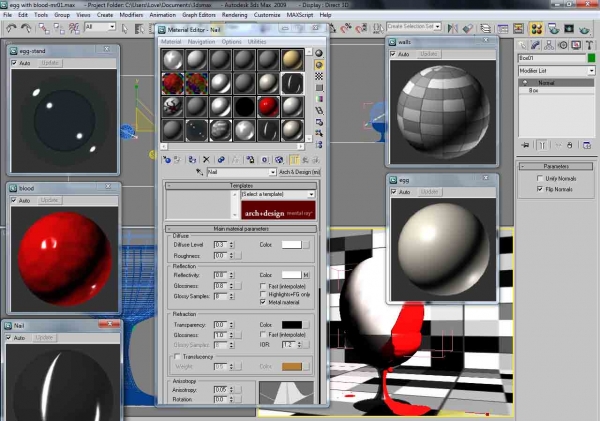Click the Arch & Design material type button

click(299, 172)
